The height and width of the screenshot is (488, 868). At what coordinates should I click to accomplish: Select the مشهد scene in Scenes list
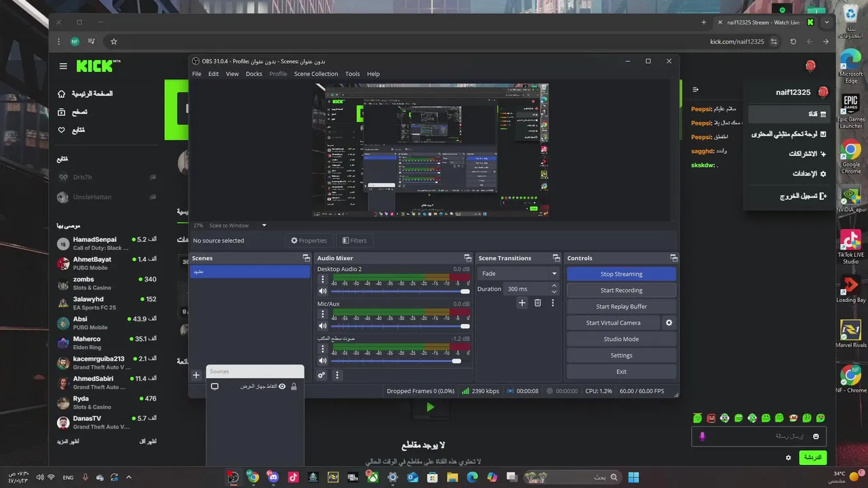click(x=250, y=272)
